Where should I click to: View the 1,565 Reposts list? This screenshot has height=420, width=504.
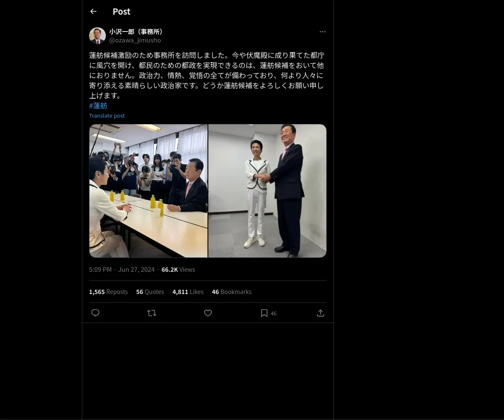[x=108, y=291]
